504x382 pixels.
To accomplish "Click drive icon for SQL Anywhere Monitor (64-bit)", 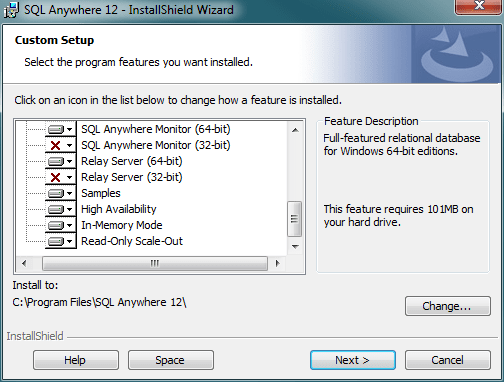I will [55, 129].
